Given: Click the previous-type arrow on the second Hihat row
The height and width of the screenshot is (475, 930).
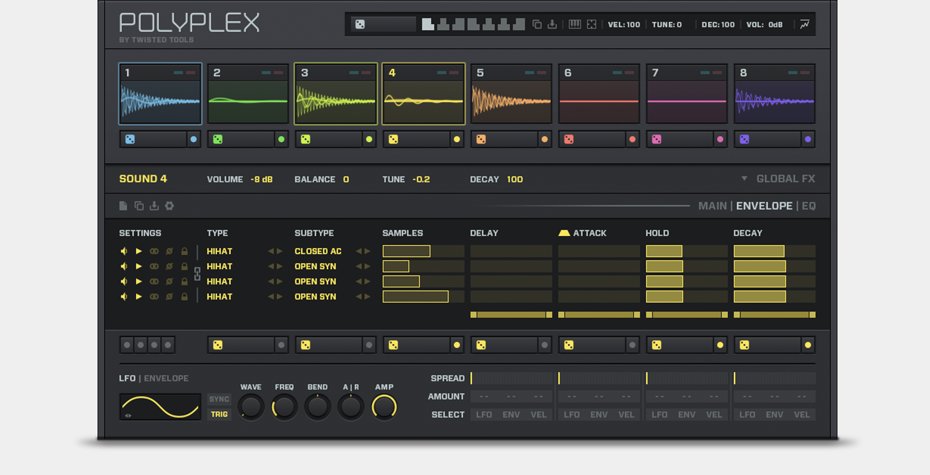Looking at the screenshot, I should 271,267.
